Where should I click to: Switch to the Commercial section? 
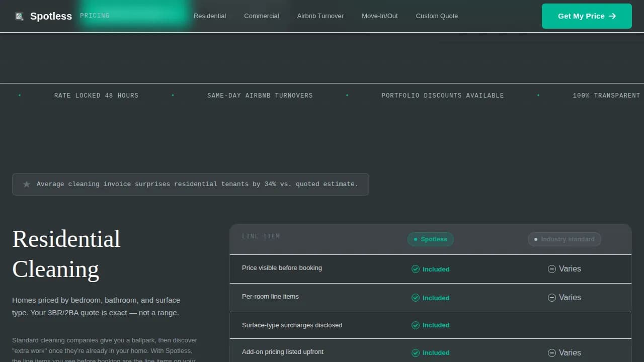click(261, 16)
